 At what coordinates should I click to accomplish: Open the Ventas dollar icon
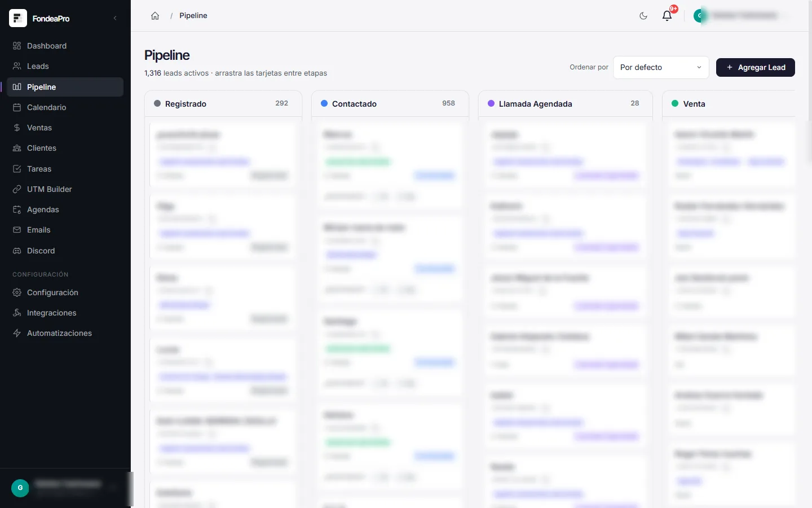[17, 128]
